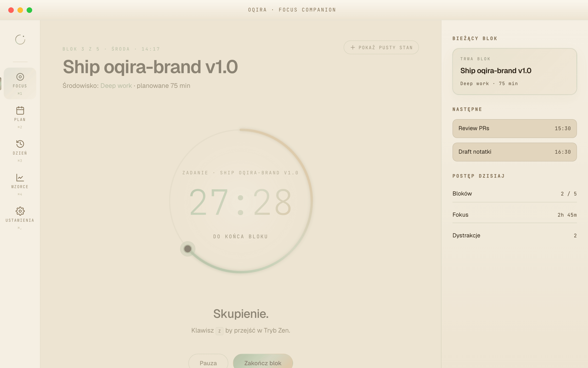Click the plus icon in Pokaż pusty stan
The height and width of the screenshot is (368, 588).
click(x=353, y=47)
